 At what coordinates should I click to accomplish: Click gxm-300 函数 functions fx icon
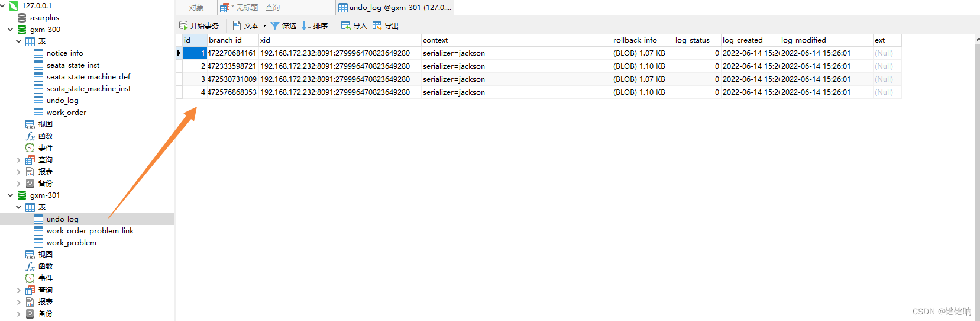point(30,136)
